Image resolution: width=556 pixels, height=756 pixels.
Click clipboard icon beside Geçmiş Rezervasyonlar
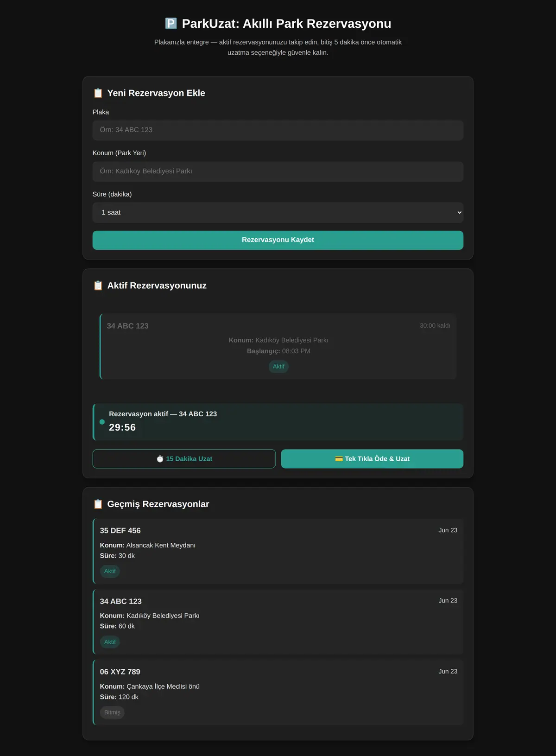tap(98, 504)
